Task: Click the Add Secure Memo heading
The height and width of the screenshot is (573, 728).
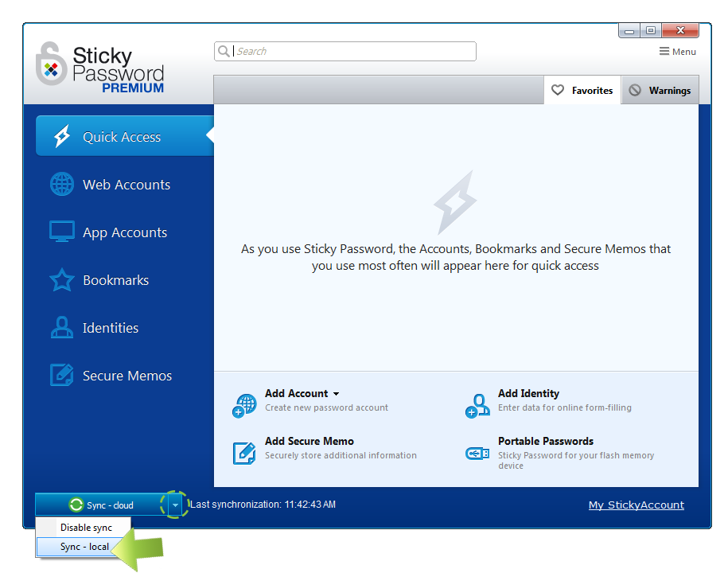Action: (309, 441)
